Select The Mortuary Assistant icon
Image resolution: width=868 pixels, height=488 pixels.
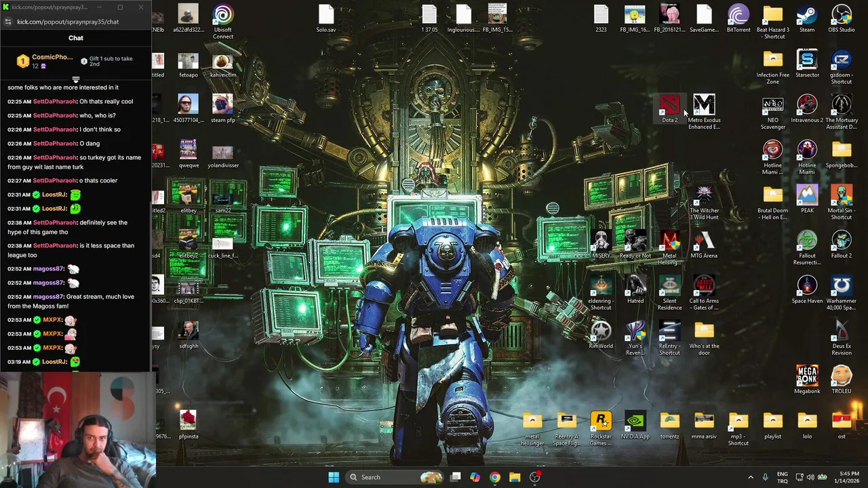click(842, 113)
